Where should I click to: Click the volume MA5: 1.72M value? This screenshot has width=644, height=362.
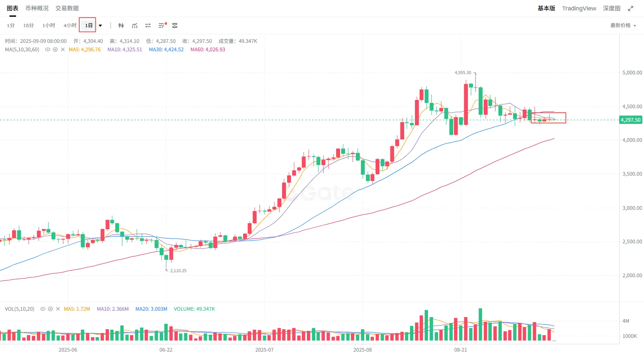(x=77, y=309)
